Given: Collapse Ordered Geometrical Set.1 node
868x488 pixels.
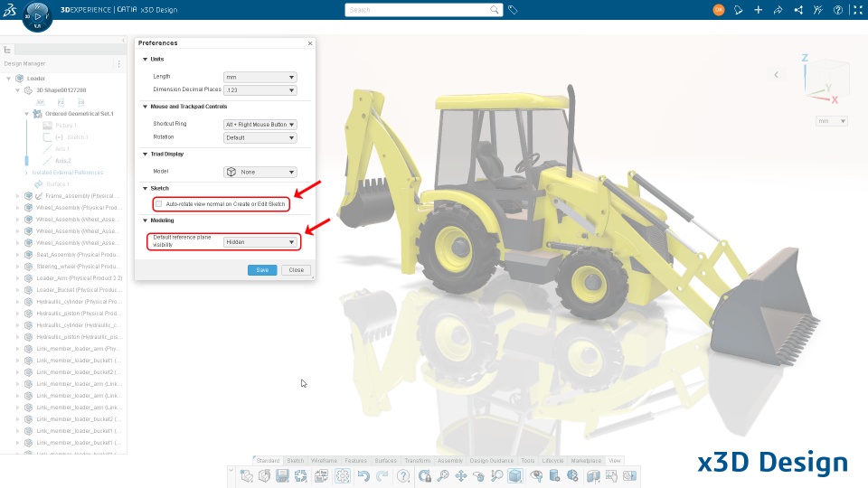Looking at the screenshot, I should (x=26, y=114).
